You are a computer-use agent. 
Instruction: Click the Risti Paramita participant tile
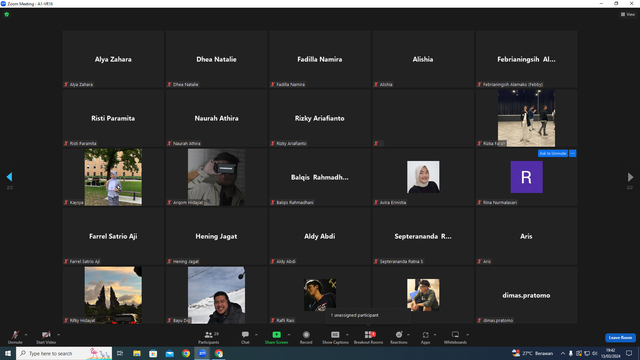[113, 118]
